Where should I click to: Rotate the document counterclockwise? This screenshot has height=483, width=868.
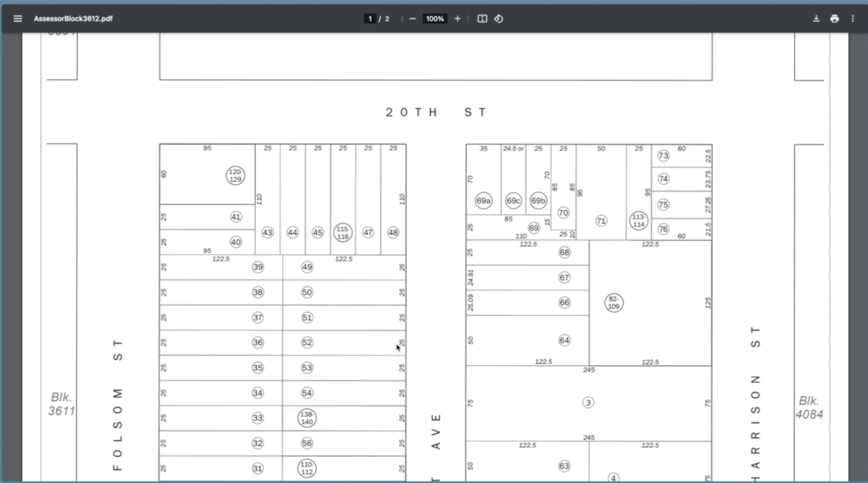click(499, 19)
